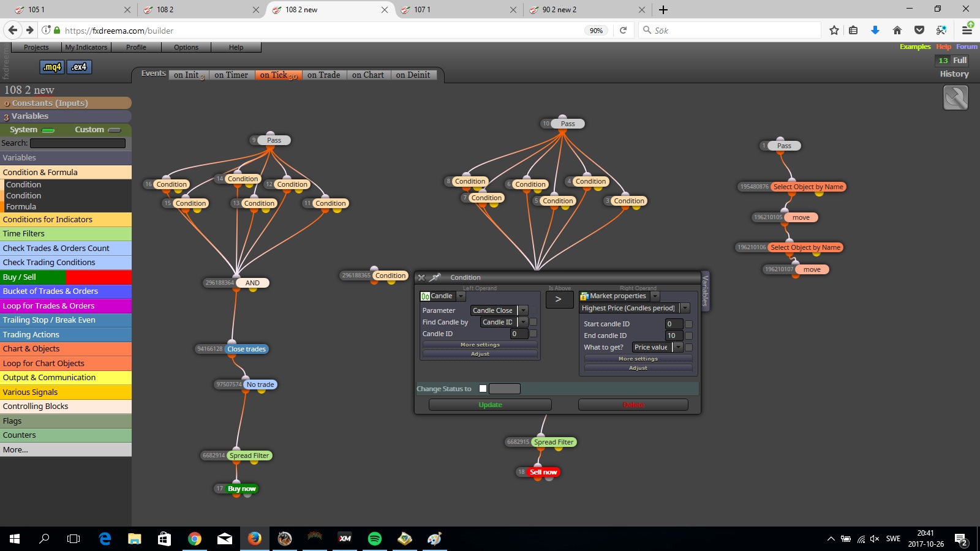Bookmark this page with the star icon

(x=834, y=30)
